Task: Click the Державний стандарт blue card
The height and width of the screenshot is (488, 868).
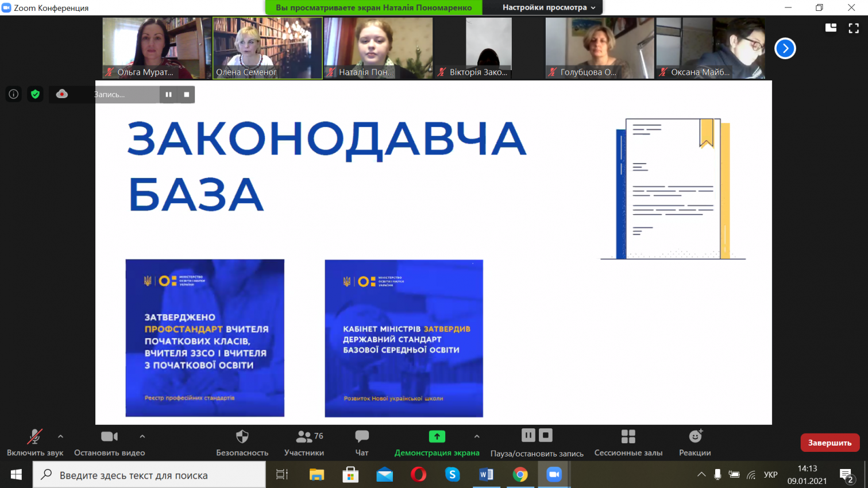Action: tap(404, 338)
